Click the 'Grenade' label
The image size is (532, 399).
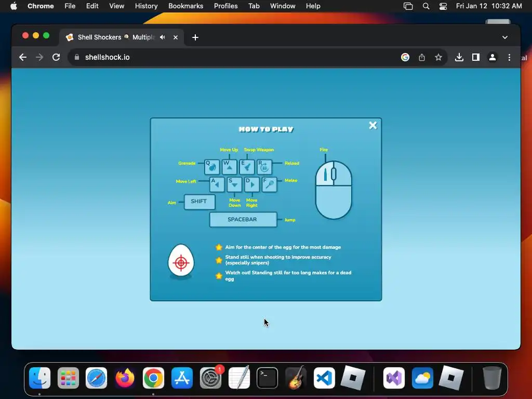pyautogui.click(x=187, y=163)
